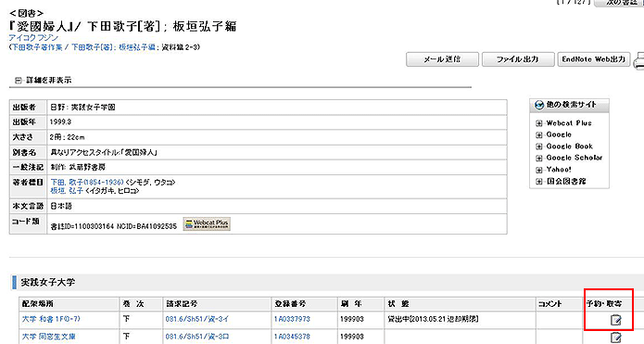Viewport: 644px width, 344px height.
Task: Expand the Yahoo! search site entry
Action: pyautogui.click(x=539, y=170)
